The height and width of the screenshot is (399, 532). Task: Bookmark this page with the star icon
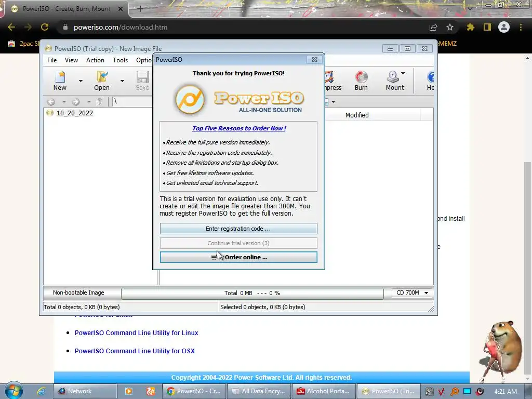pos(450,27)
